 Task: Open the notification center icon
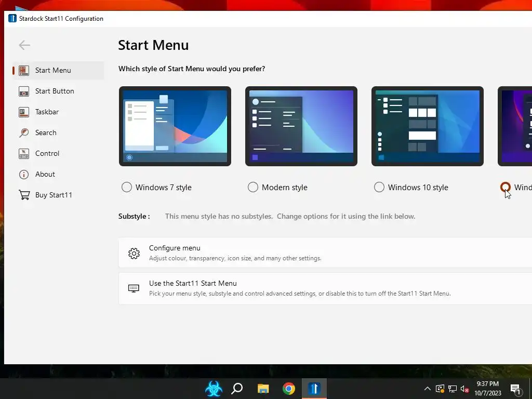tap(515, 389)
